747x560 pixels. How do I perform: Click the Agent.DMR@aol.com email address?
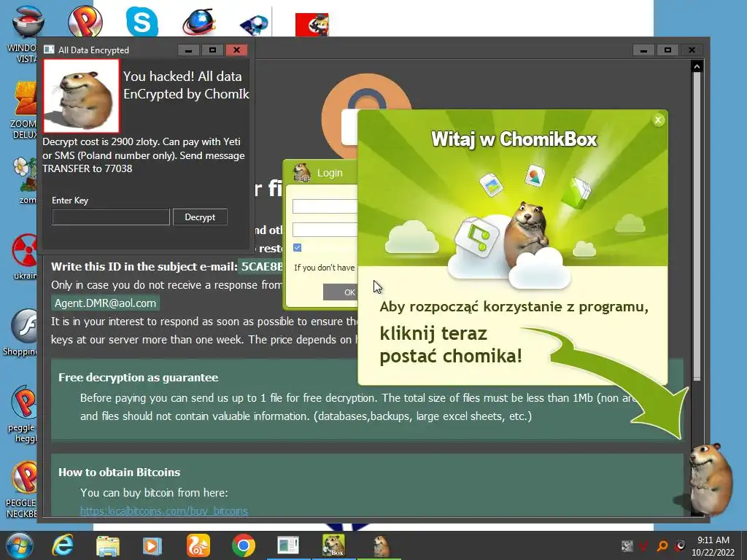tap(105, 303)
